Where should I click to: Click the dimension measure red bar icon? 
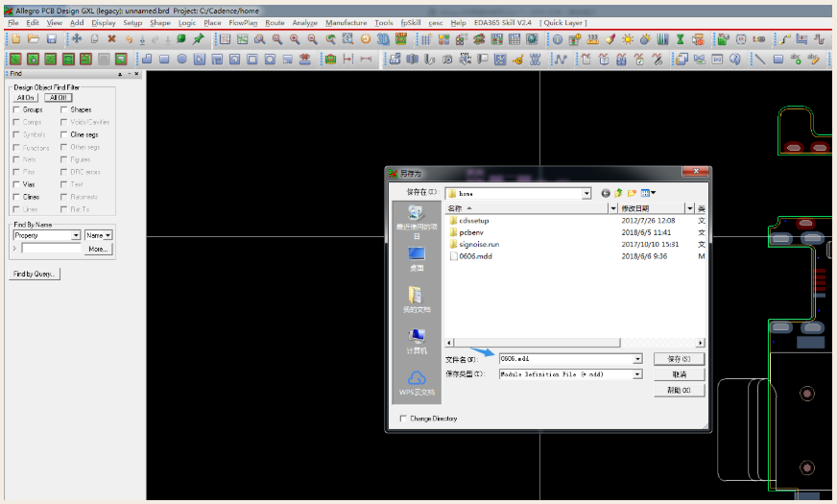coord(366,59)
